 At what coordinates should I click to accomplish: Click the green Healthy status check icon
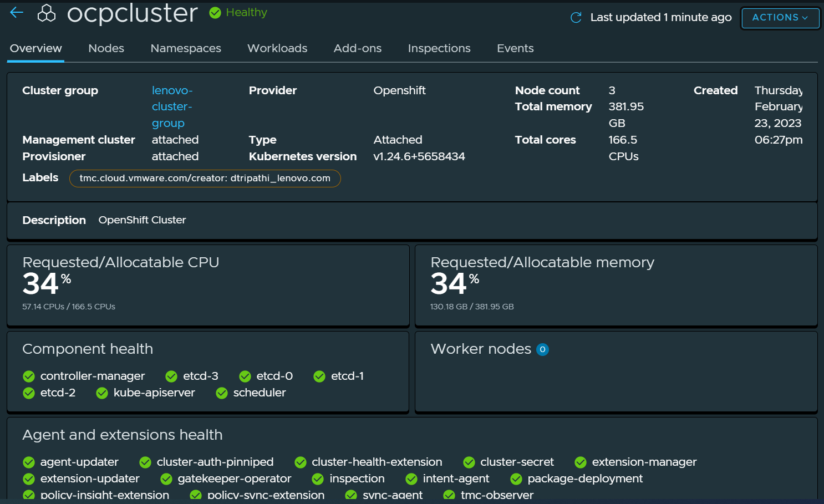click(215, 13)
